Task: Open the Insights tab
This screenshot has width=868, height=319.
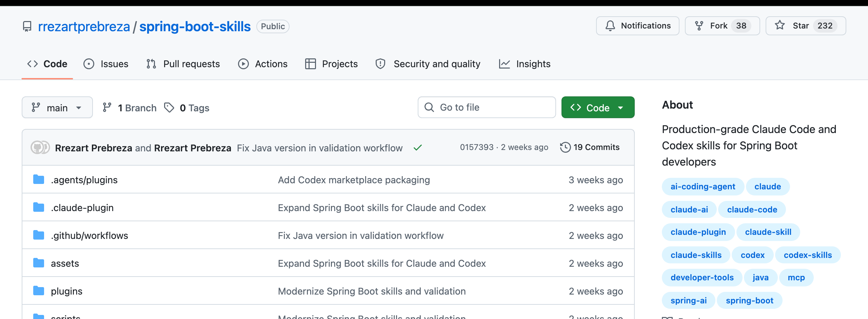Action: 525,64
